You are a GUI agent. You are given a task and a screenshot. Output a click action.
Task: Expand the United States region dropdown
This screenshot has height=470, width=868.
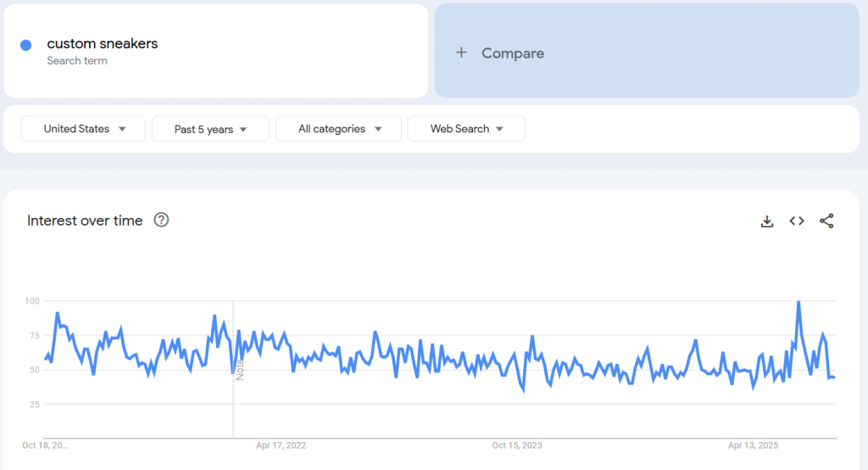[x=84, y=129]
